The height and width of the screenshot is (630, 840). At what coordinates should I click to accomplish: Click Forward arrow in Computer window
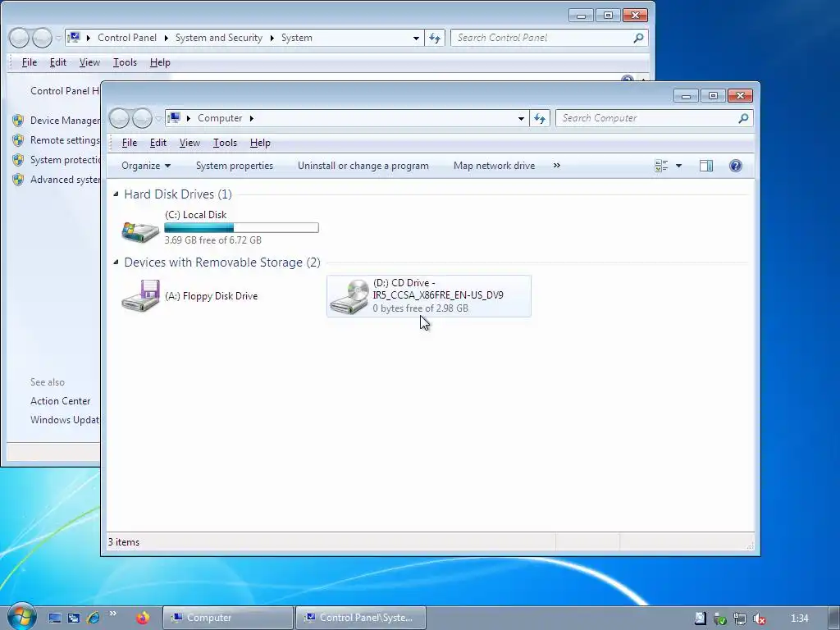[143, 118]
